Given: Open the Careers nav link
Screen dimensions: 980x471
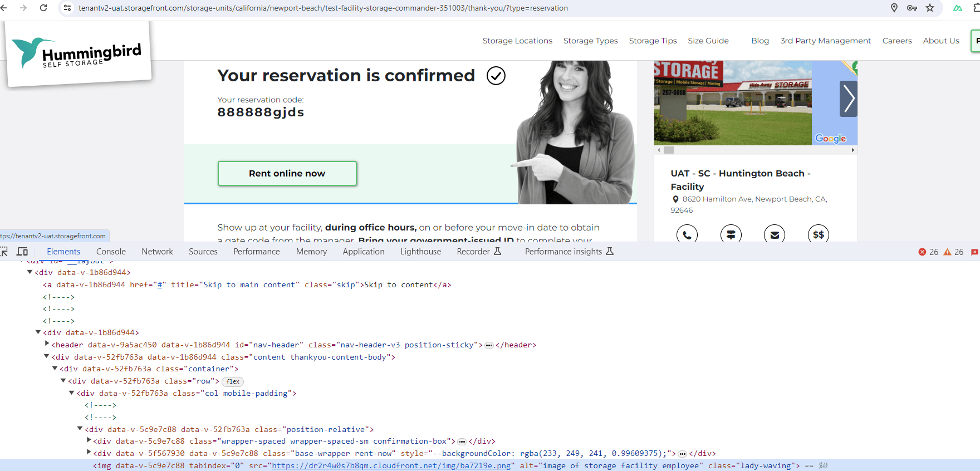Looking at the screenshot, I should click(x=897, y=41).
